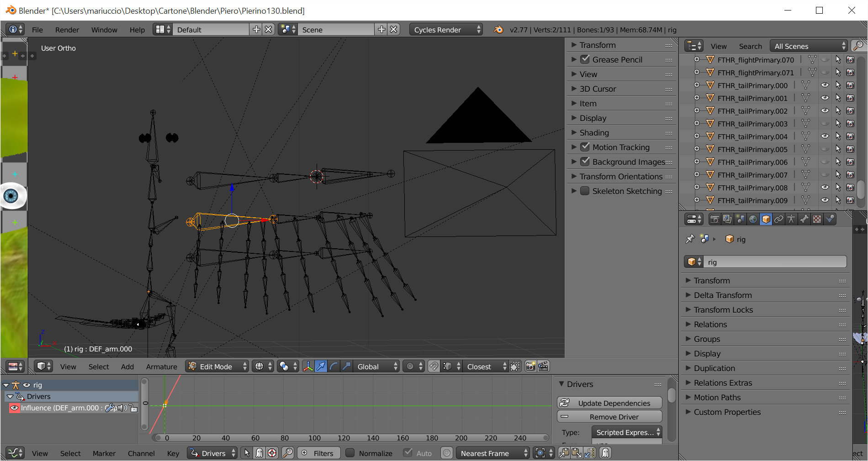Pin the properties context with pushpin icon
The height and width of the screenshot is (461, 868).
point(690,239)
